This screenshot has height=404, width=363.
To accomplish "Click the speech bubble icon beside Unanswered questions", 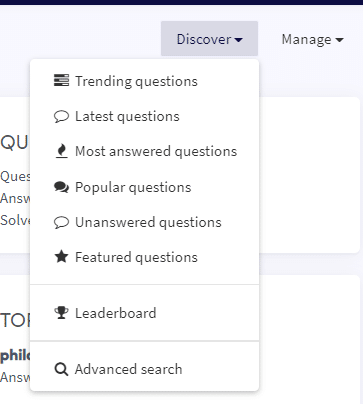I will click(61, 222).
